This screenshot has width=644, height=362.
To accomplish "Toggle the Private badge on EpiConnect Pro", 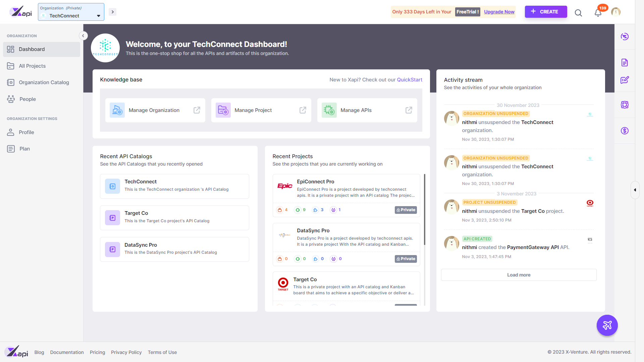I will (405, 209).
